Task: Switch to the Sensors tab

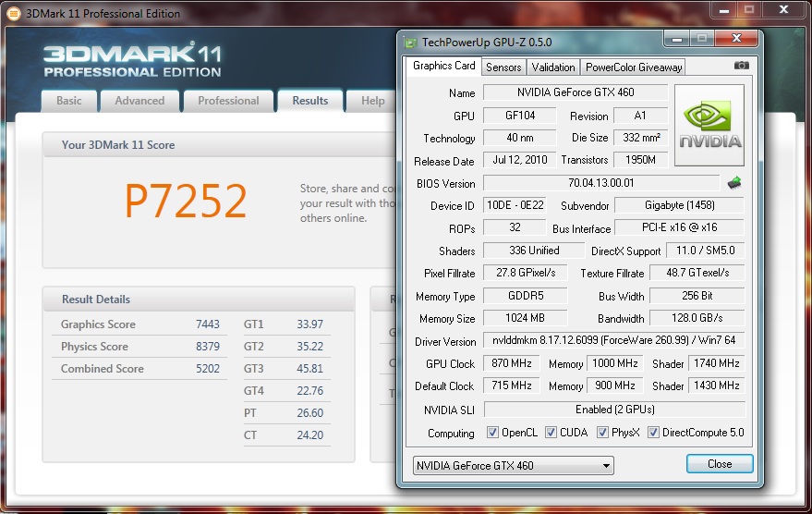Action: (503, 67)
